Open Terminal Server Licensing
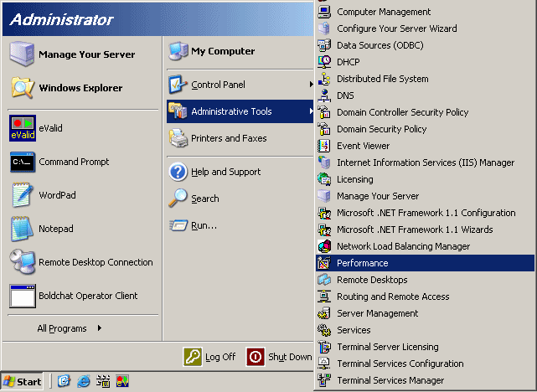 425,347
